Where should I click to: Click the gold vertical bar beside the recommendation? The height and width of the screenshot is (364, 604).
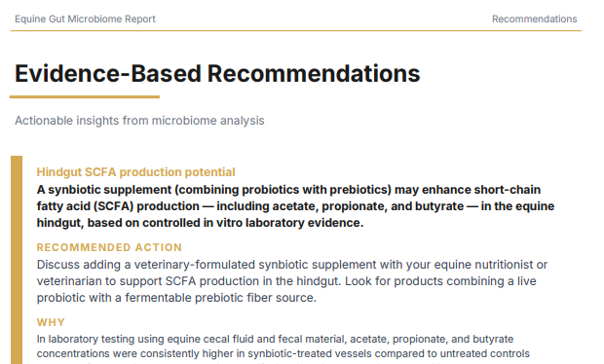coord(17,260)
